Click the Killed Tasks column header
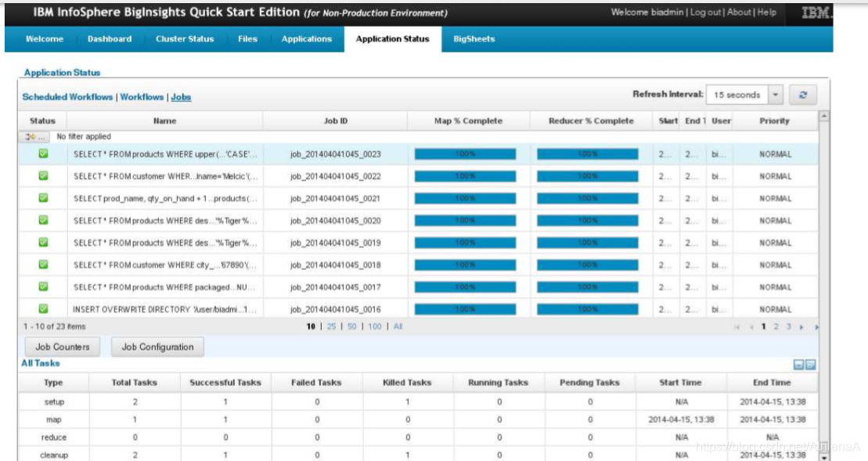The height and width of the screenshot is (461, 868). click(407, 383)
